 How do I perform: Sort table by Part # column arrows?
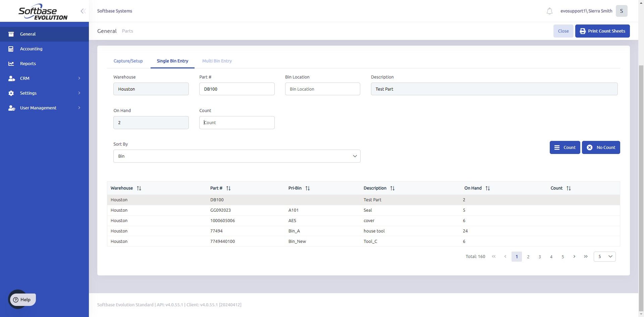228,188
